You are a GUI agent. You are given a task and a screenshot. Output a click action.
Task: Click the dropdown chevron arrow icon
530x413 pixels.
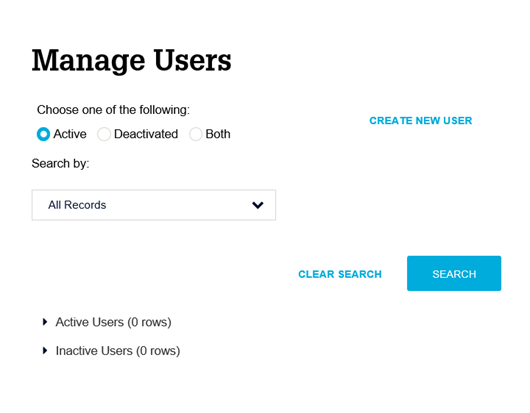[x=258, y=205]
